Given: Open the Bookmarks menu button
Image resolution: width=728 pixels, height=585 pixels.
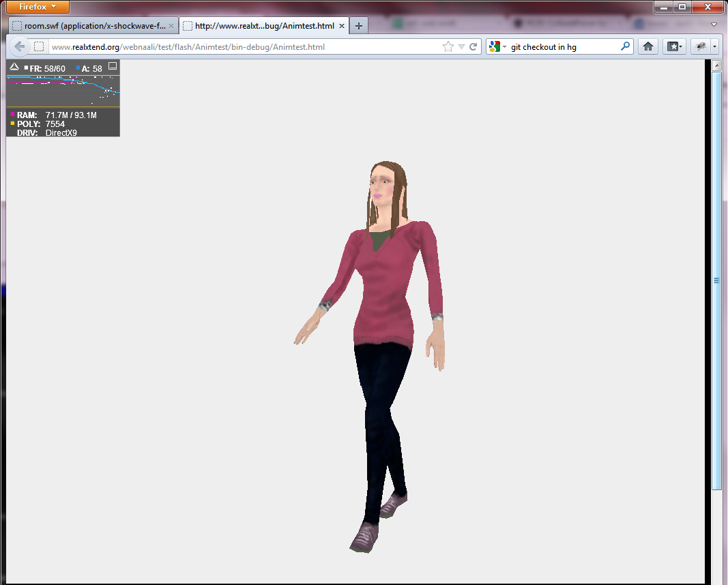Looking at the screenshot, I should point(674,46).
